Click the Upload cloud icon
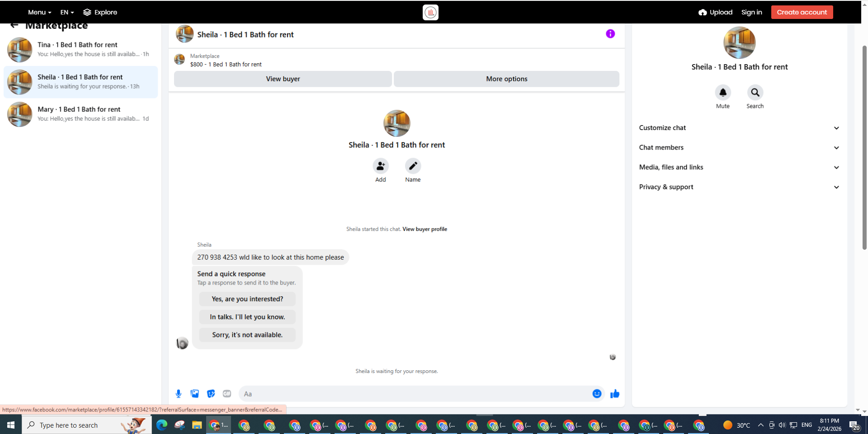 click(703, 12)
